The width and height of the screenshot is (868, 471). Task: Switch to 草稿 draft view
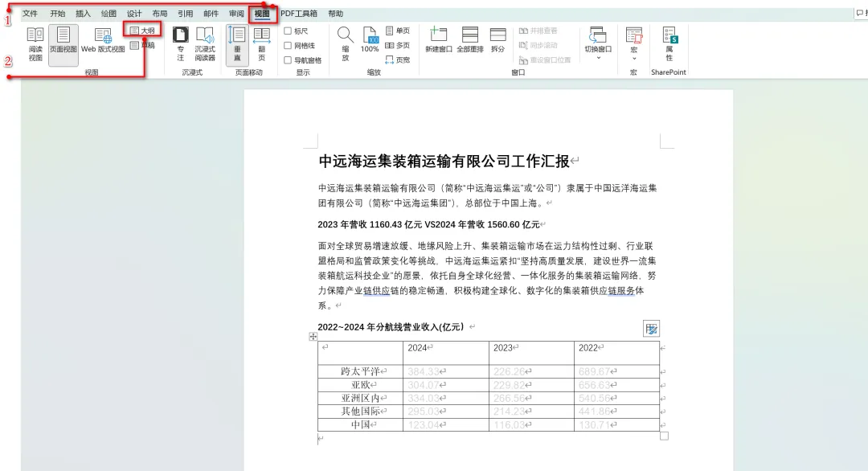[x=143, y=45]
